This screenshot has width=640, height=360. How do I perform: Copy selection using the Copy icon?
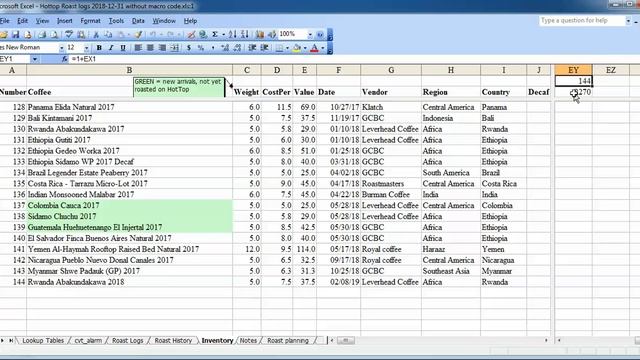[108, 35]
